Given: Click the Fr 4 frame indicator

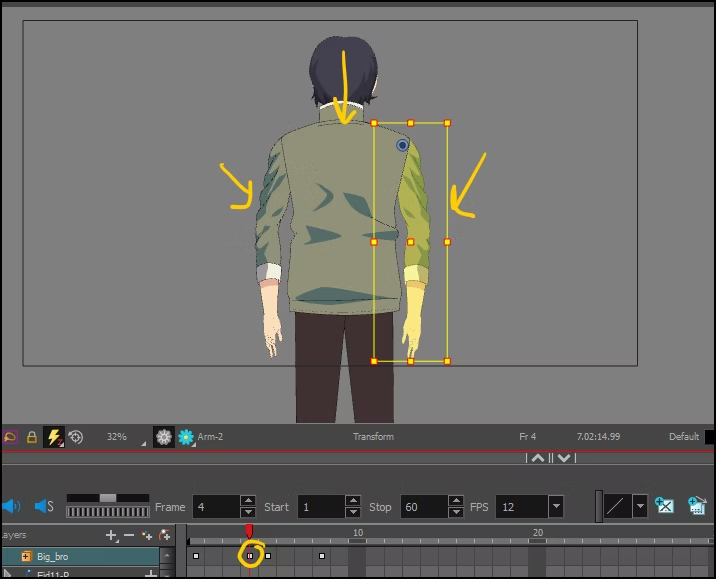Looking at the screenshot, I should click(527, 437).
